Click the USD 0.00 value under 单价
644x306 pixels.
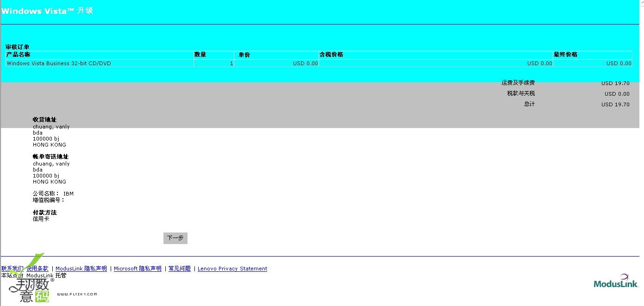(x=306, y=63)
